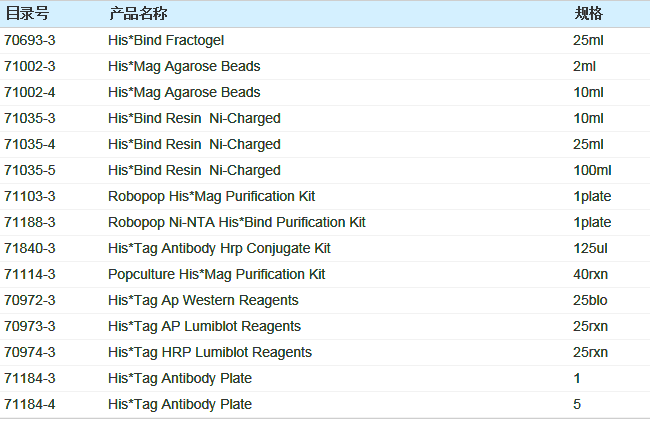Click catalog number 71184-4
Screen dimensions: 650x421
(x=30, y=405)
